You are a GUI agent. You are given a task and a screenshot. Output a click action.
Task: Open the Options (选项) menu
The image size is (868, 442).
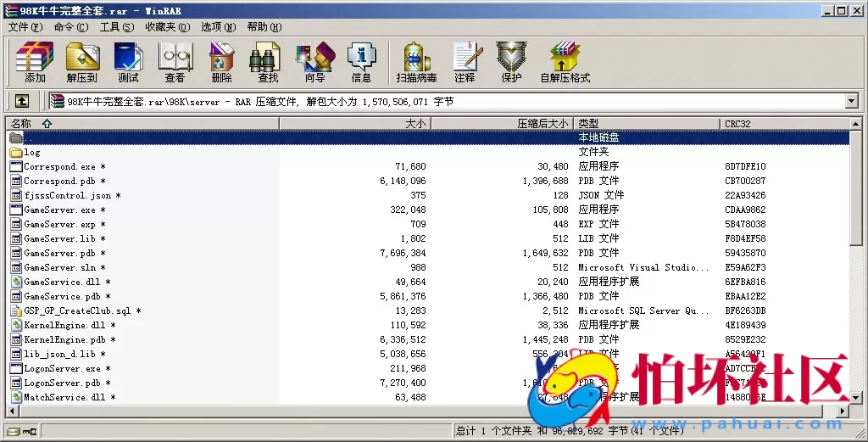pyautogui.click(x=218, y=27)
